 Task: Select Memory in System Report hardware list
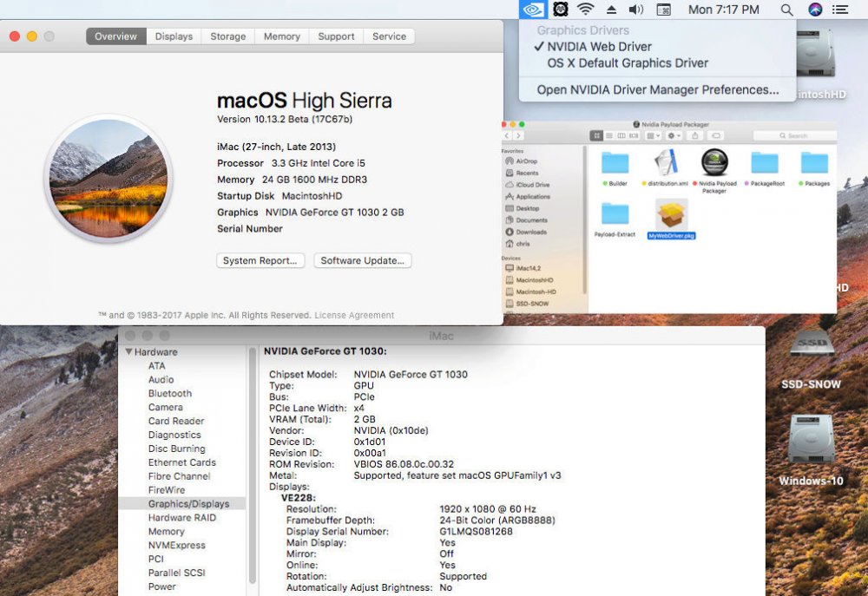pos(166,532)
